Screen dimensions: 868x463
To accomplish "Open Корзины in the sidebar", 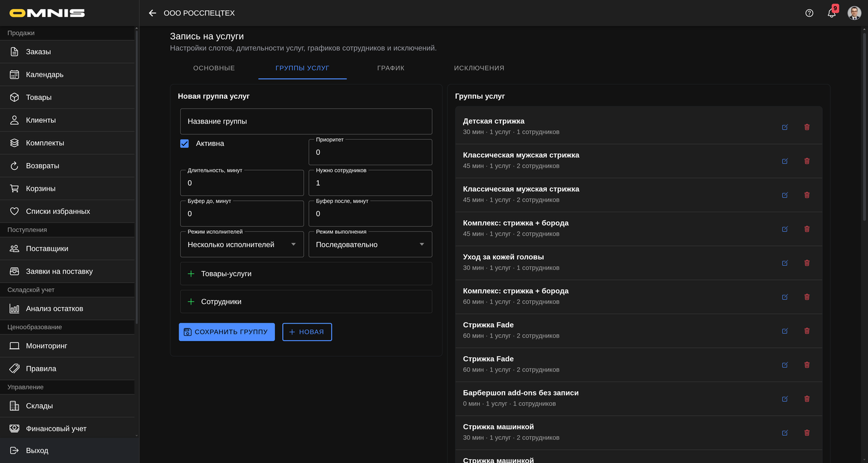I will point(68,189).
